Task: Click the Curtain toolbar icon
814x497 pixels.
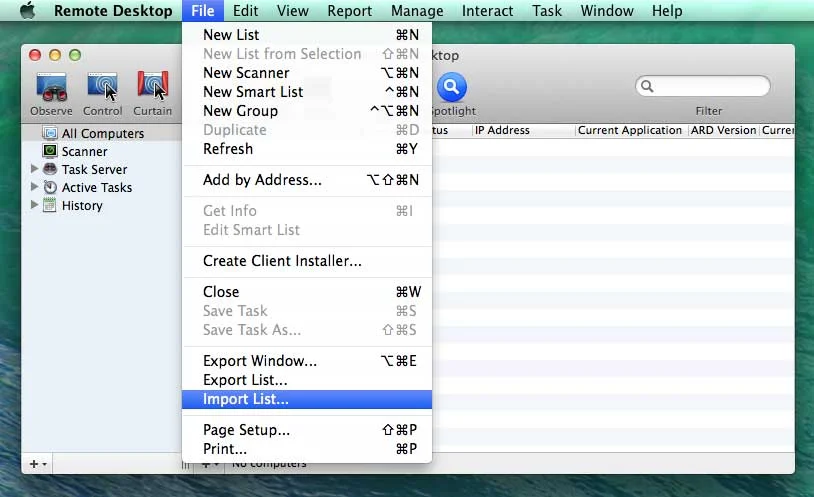Action: (152, 88)
